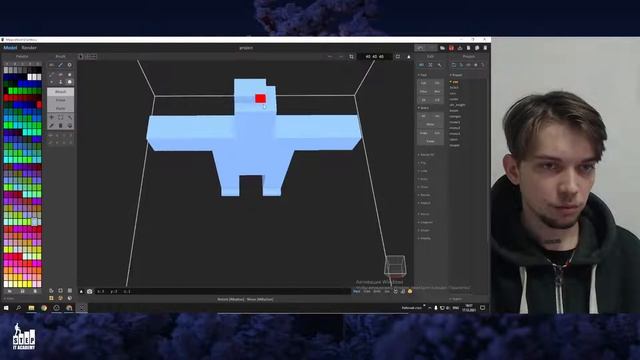Select the Magic Wand region select tool

(70, 118)
